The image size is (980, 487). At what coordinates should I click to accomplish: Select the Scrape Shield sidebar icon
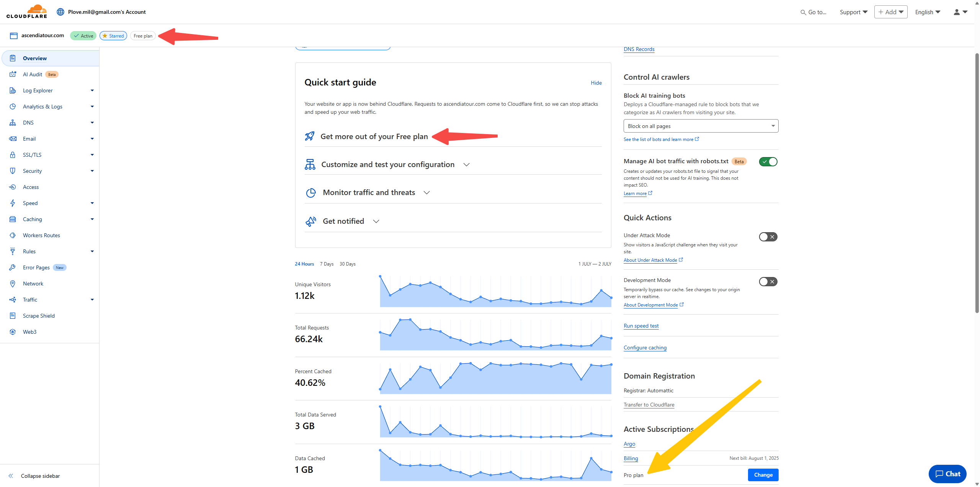pyautogui.click(x=13, y=316)
